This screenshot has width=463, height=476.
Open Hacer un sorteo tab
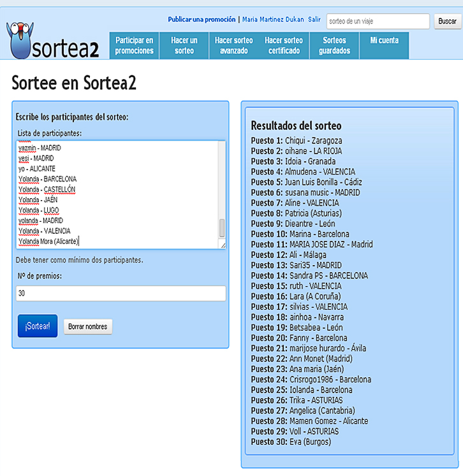pos(184,45)
